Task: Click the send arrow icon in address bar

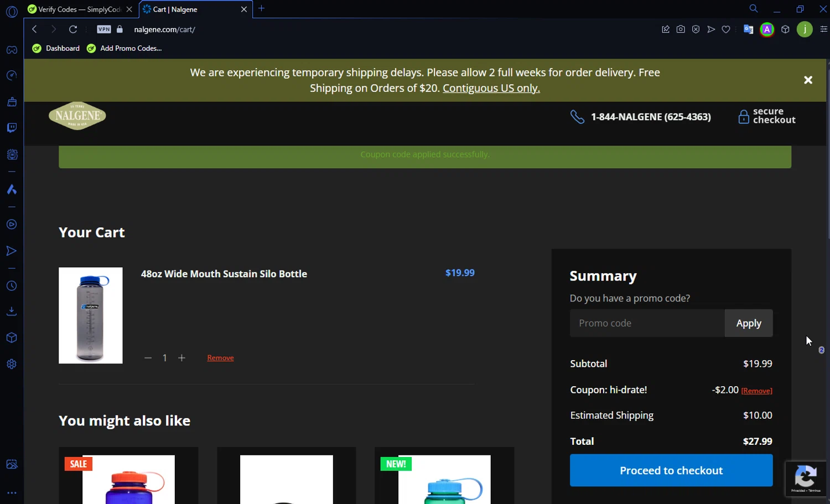Action: (x=711, y=29)
